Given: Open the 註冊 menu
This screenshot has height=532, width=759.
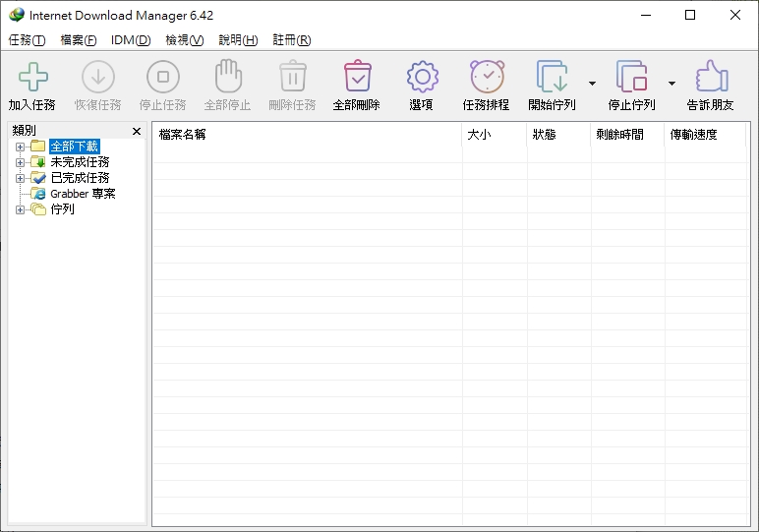Looking at the screenshot, I should [291, 40].
